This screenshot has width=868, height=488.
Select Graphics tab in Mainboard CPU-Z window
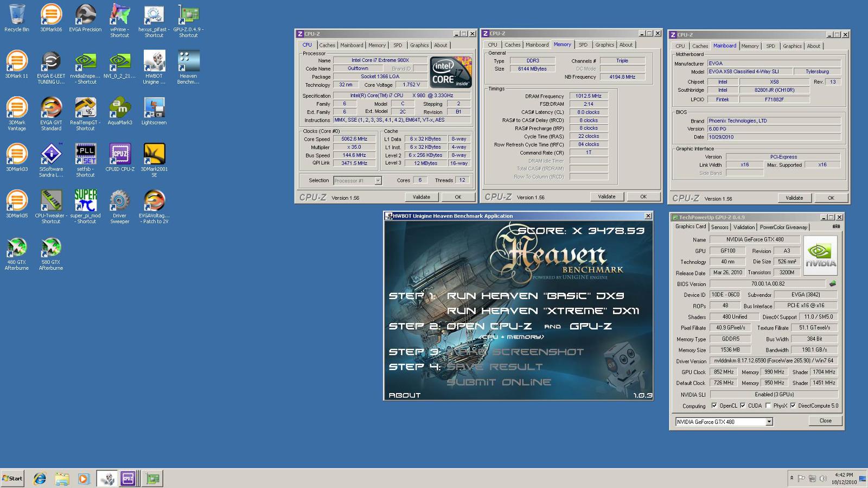click(x=792, y=46)
